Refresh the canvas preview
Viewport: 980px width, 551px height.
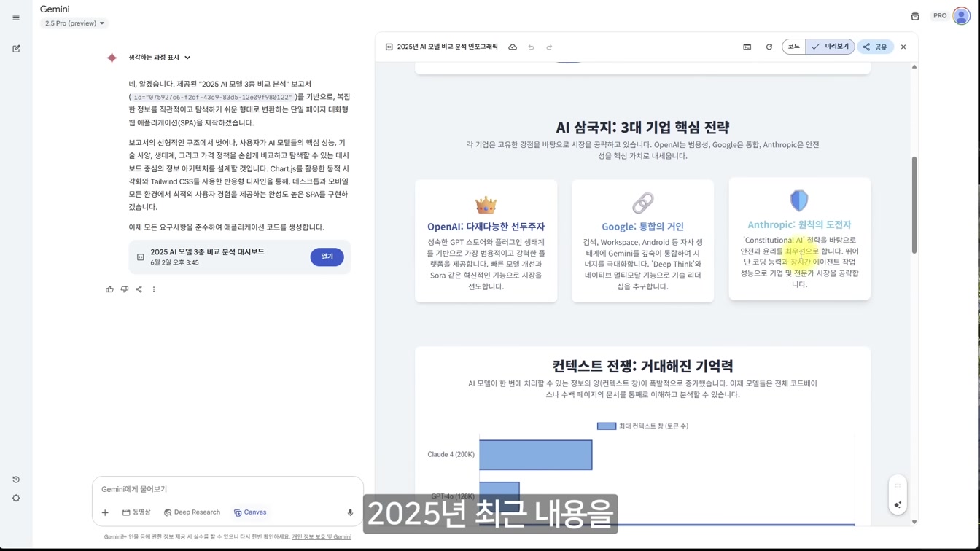pyautogui.click(x=769, y=47)
